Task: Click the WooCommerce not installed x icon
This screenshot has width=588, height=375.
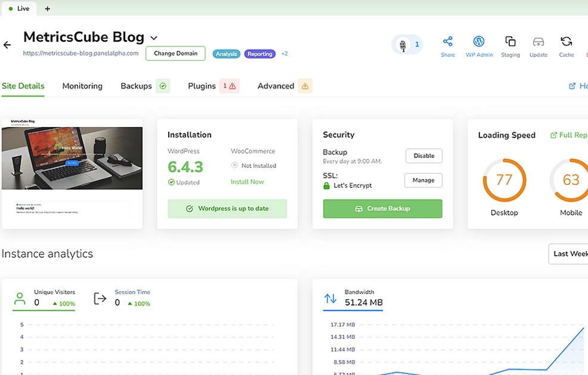Action: (234, 165)
